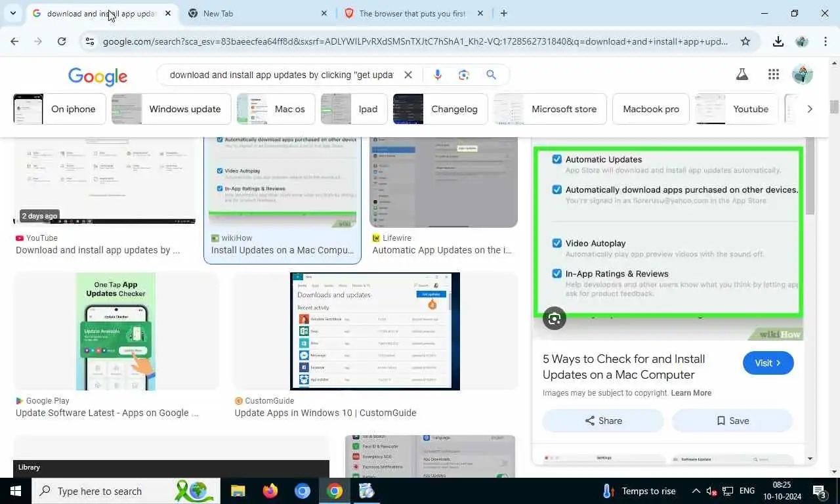The width and height of the screenshot is (840, 504).
Task: Share the selected image
Action: 603,421
